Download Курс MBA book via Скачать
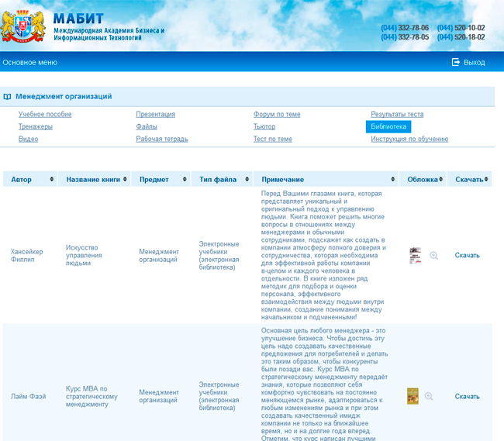The width and height of the screenshot is (504, 441). pos(467,396)
